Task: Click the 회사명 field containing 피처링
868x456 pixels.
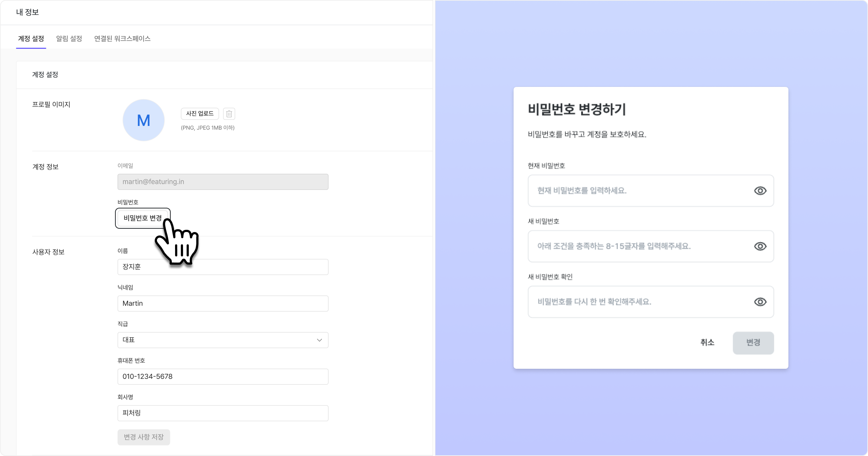Action: (x=223, y=413)
